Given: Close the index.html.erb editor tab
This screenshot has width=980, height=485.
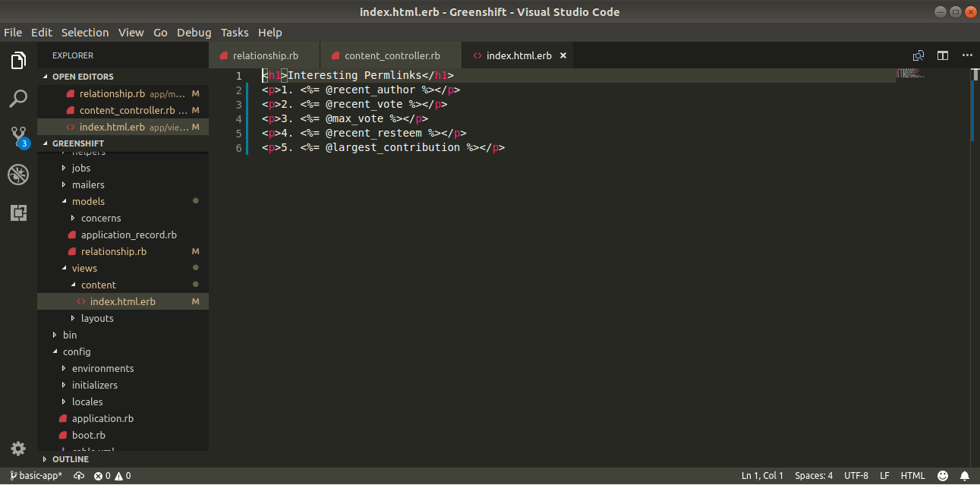Looking at the screenshot, I should tap(563, 55).
